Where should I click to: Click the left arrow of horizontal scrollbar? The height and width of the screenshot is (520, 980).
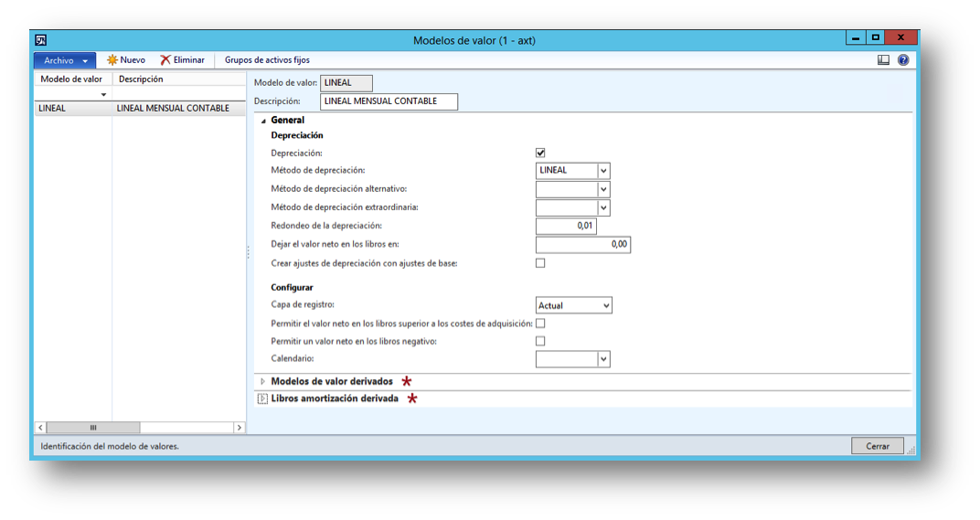coord(40,428)
